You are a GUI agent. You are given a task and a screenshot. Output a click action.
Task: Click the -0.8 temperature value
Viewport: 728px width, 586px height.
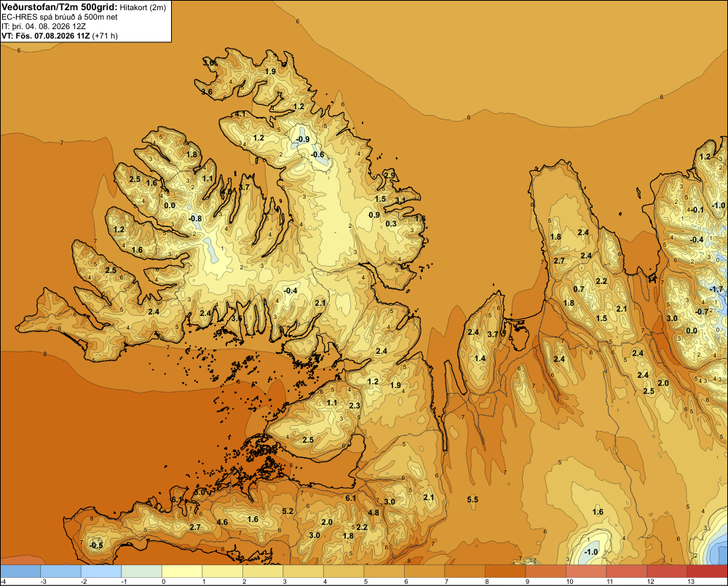195,218
